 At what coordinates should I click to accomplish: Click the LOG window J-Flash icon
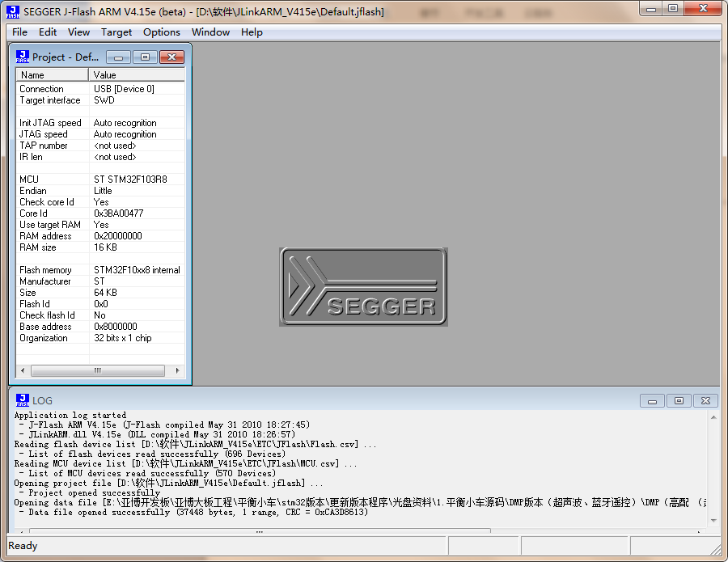click(23, 400)
